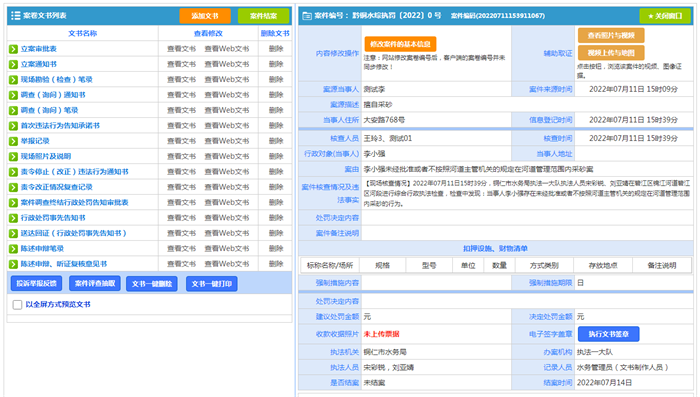This screenshot has height=397, width=700.
Task: Click 查看Web文书 in the 举报记录 row
Action: [x=227, y=141]
